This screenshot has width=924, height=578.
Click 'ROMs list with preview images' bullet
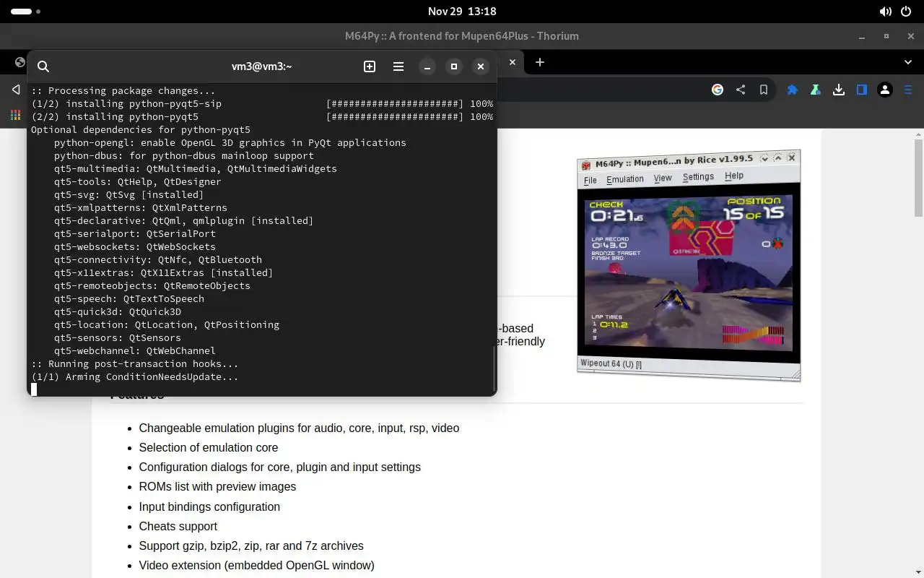tap(217, 486)
